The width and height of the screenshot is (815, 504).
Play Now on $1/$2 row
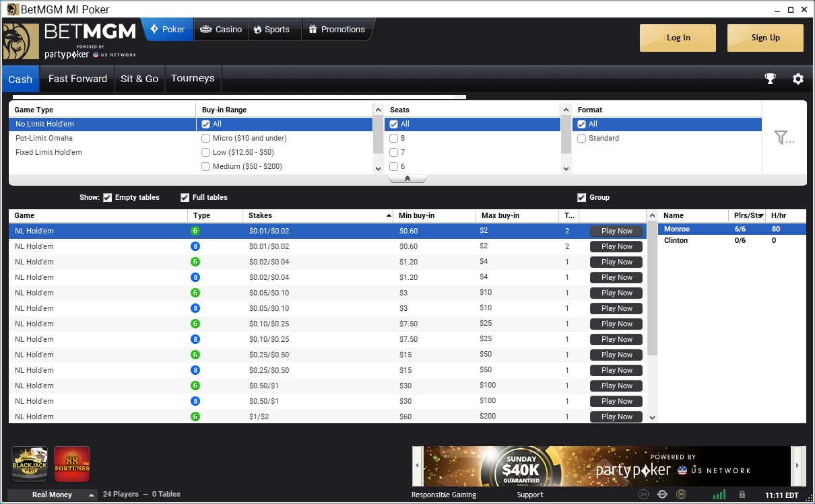coord(616,417)
